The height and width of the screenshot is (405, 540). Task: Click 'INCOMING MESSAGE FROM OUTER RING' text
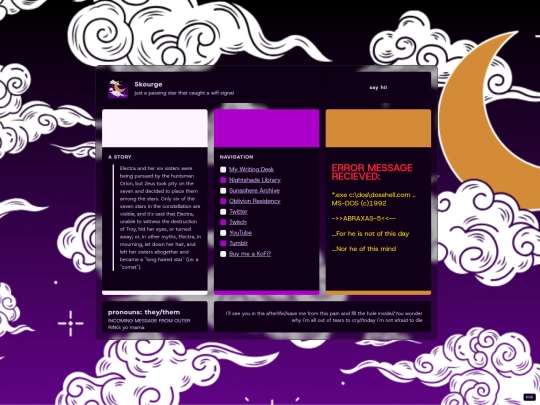click(149, 324)
